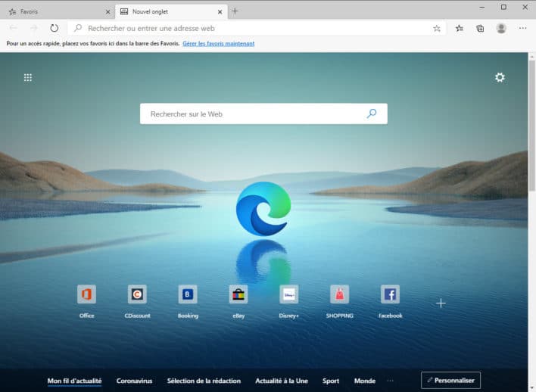Open the user profile avatar
This screenshot has width=536, height=392.
(x=501, y=28)
